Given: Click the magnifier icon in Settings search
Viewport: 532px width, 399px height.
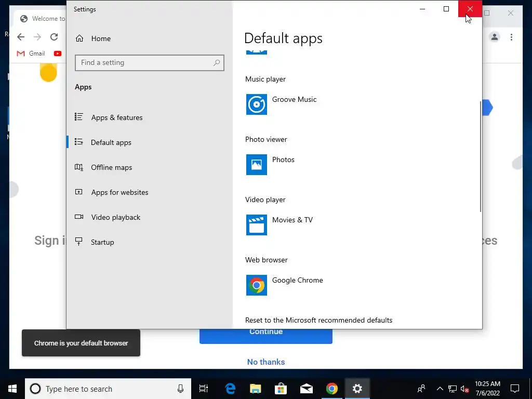Looking at the screenshot, I should pos(217,63).
